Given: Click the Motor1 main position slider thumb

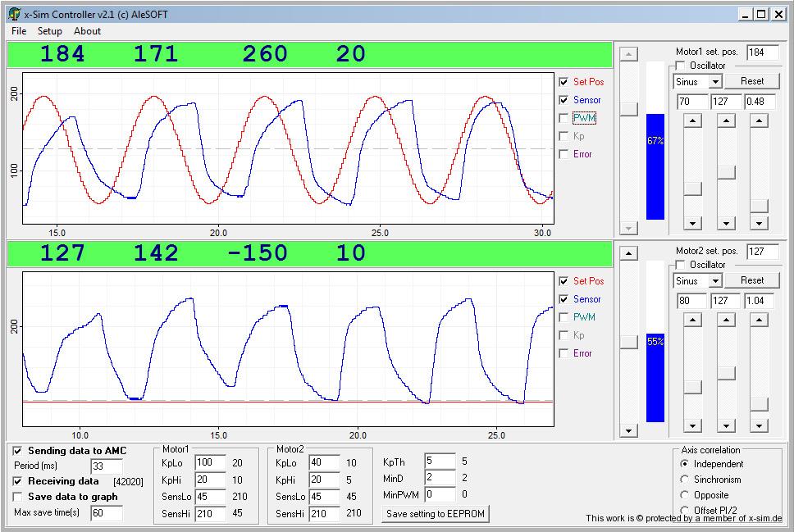Looking at the screenshot, I should point(628,109).
